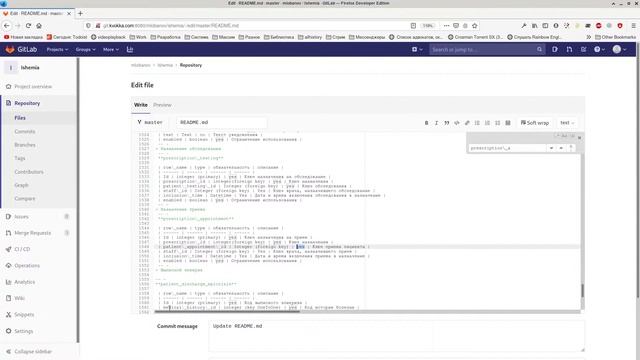
Task: Open Firefox home page
Action: pos(39,25)
